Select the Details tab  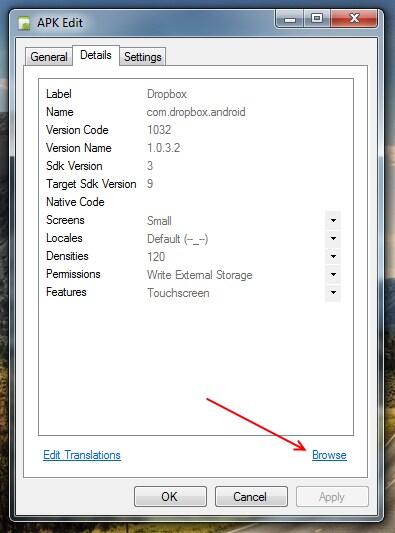[x=96, y=55]
